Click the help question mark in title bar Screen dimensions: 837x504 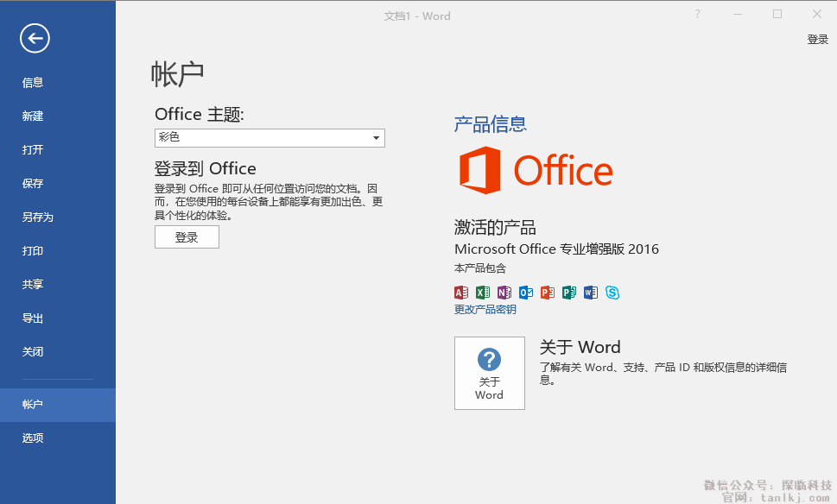pyautogui.click(x=698, y=14)
